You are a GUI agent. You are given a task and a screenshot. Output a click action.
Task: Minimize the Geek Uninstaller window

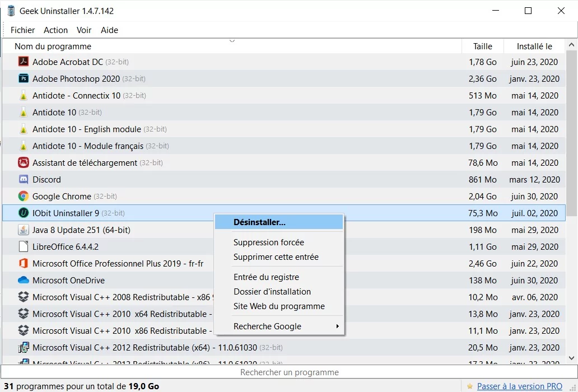click(495, 11)
